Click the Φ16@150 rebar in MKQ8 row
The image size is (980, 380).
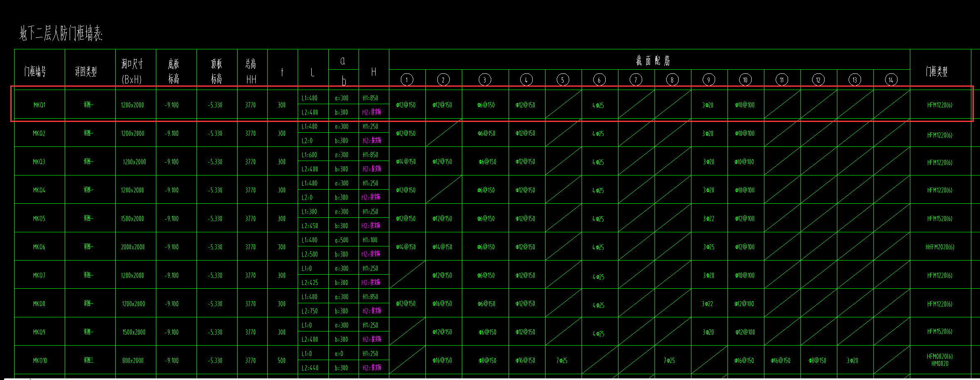click(x=442, y=304)
